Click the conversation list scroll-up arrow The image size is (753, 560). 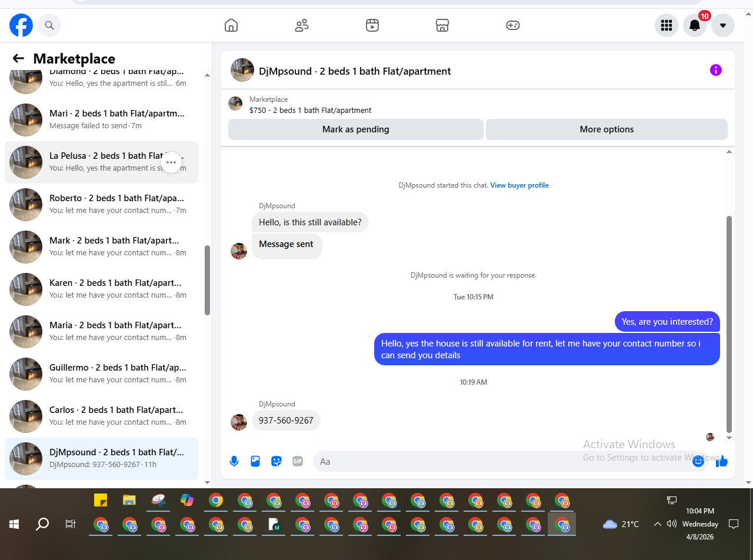207,75
